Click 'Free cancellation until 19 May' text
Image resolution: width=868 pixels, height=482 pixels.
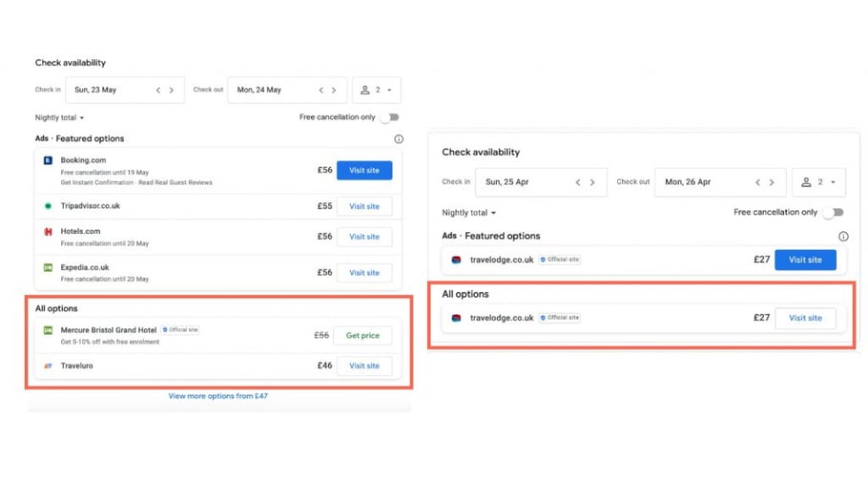coord(105,173)
